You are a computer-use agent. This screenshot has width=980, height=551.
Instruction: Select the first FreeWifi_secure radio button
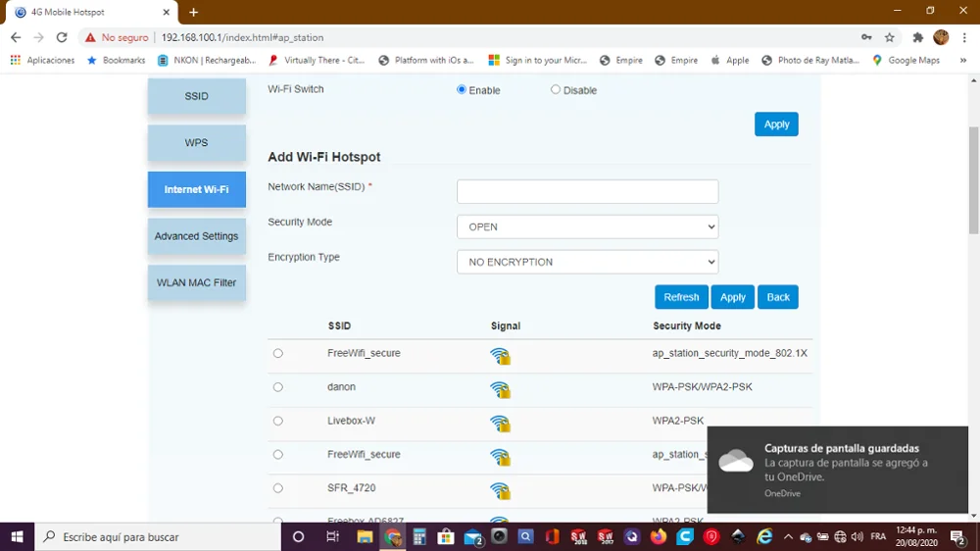[x=278, y=353]
